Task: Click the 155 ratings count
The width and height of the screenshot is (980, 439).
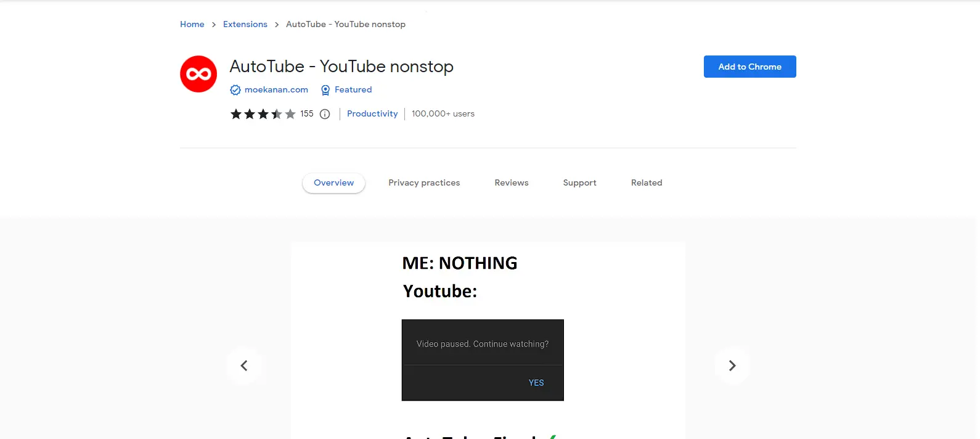Action: pos(307,113)
